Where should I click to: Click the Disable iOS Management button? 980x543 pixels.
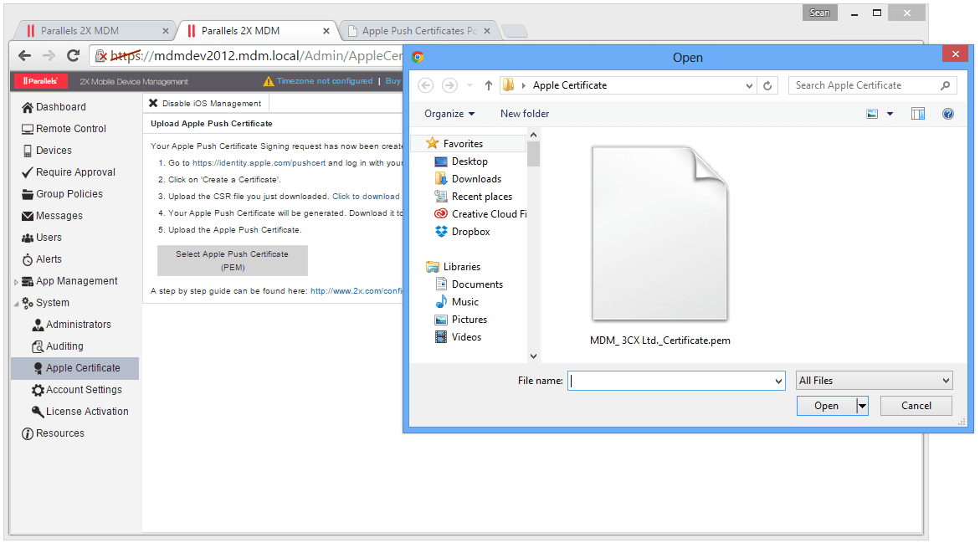point(206,103)
